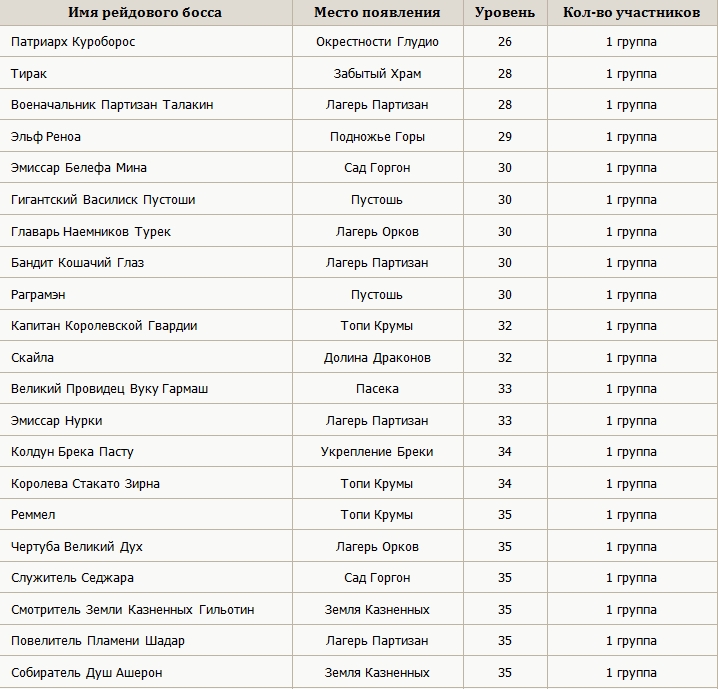718x689 pixels.
Task: Select "Собиратель Душ Ашерон" in the last row
Action: (87, 673)
